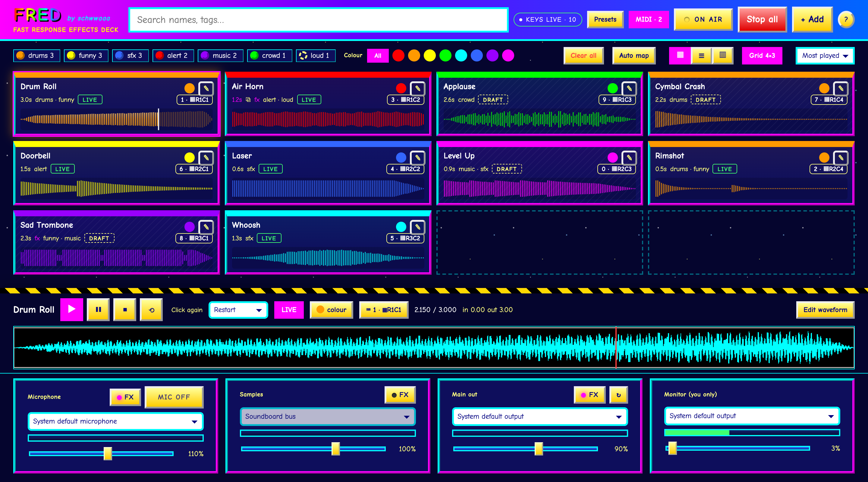868x482 pixels.
Task: Click the Stop all button
Action: (762, 20)
